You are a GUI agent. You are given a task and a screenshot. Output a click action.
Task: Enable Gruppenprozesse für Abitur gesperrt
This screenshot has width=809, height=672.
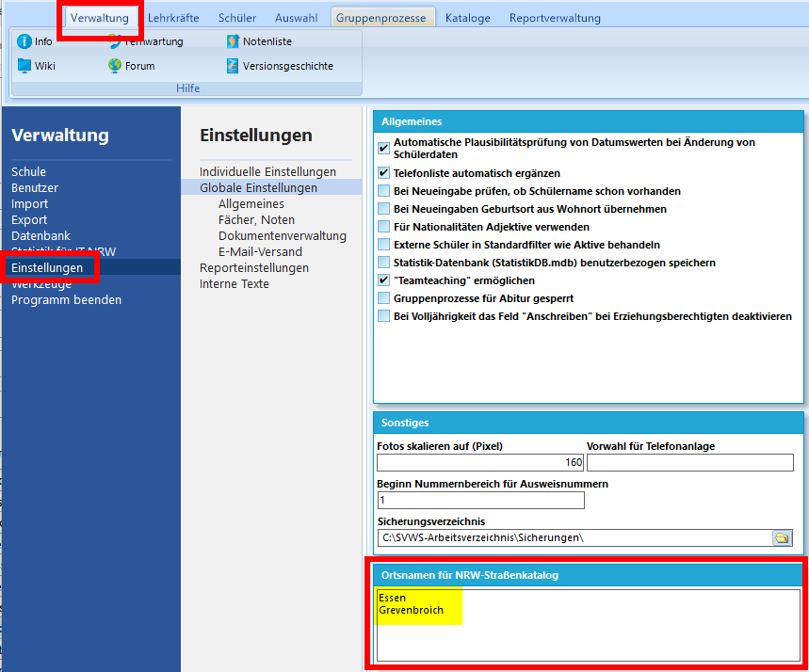[383, 298]
